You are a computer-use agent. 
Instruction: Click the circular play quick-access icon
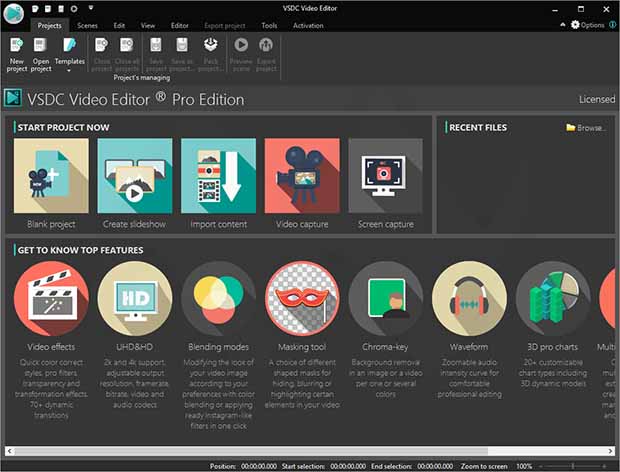[74, 8]
